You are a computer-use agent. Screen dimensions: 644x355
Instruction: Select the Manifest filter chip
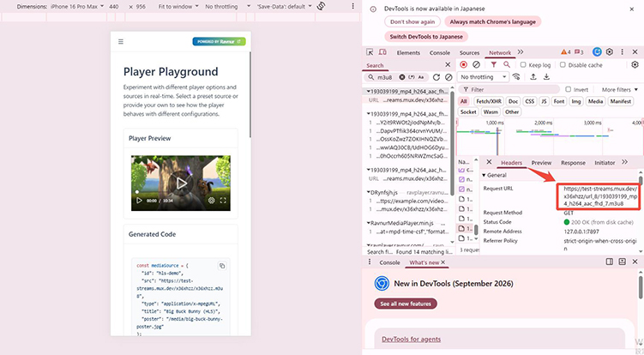(x=620, y=101)
